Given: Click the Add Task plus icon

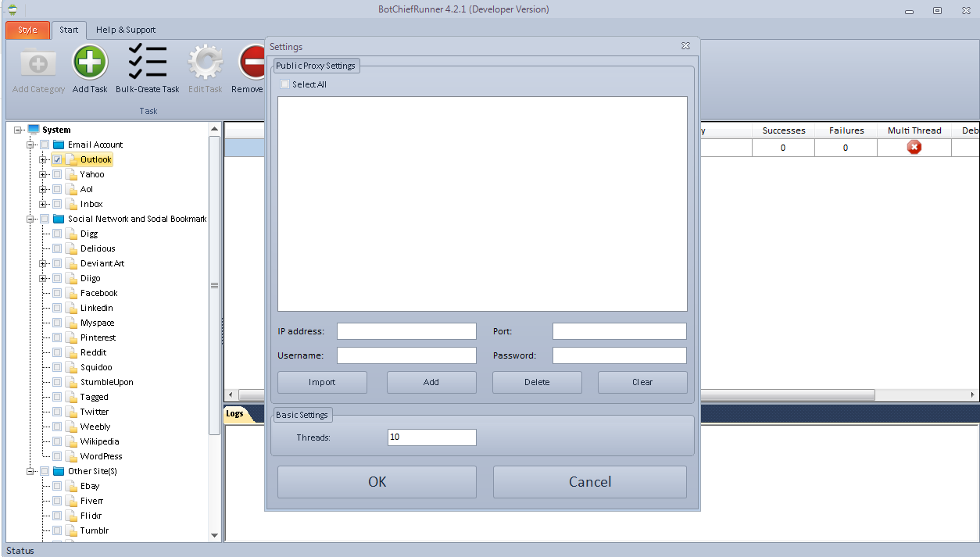Looking at the screenshot, I should point(90,62).
